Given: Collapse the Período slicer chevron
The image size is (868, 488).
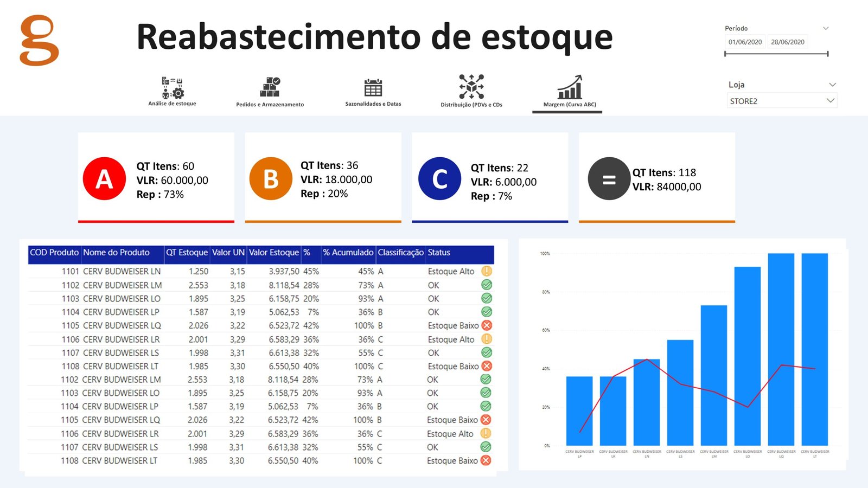Looking at the screenshot, I should pos(826,28).
